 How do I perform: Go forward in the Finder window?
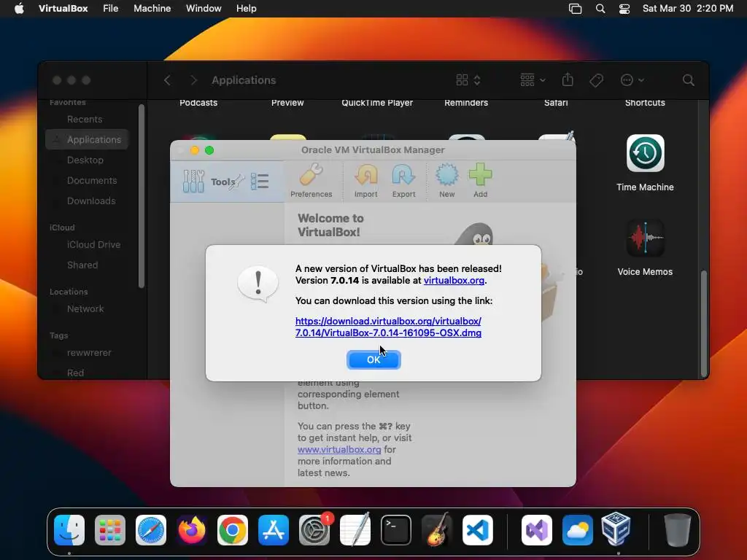tap(193, 80)
